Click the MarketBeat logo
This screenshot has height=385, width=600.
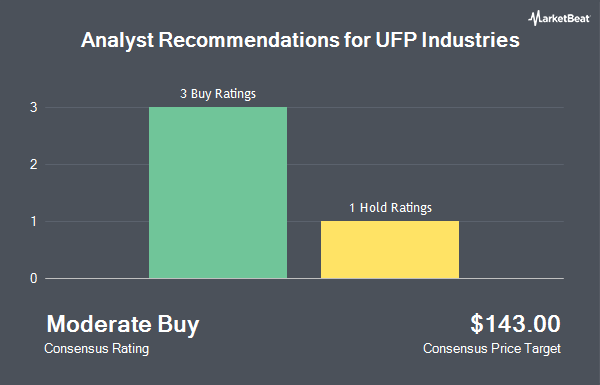click(x=559, y=18)
